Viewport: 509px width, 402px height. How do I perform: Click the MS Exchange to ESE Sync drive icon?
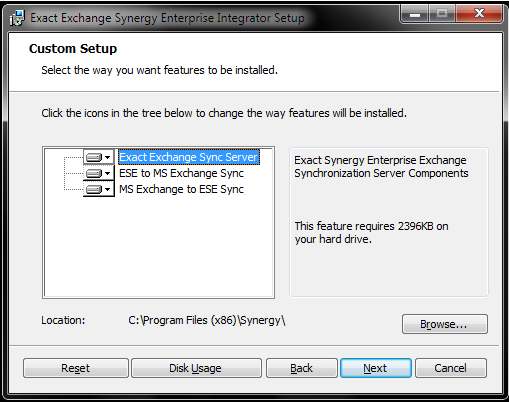pos(94,189)
